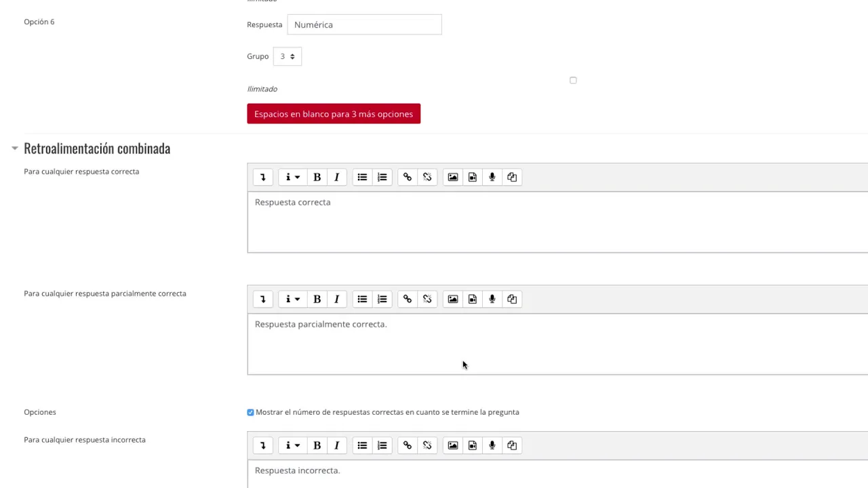
Task: Open paragraph styles in correct response editor
Action: pyautogui.click(x=292, y=177)
